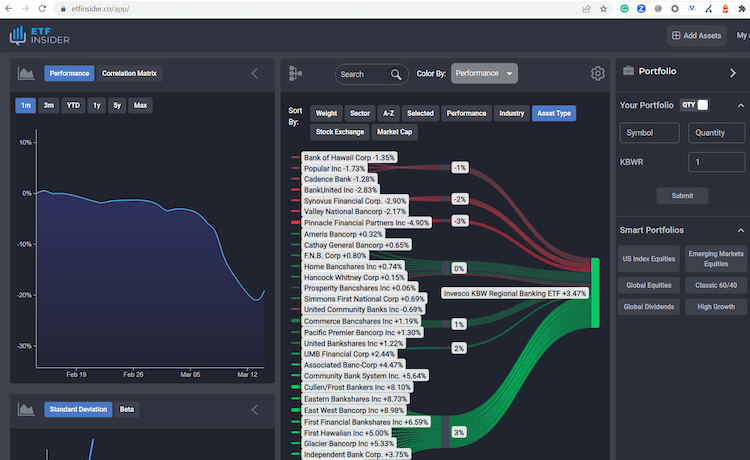Sort holdings by Asset Type

(x=554, y=113)
